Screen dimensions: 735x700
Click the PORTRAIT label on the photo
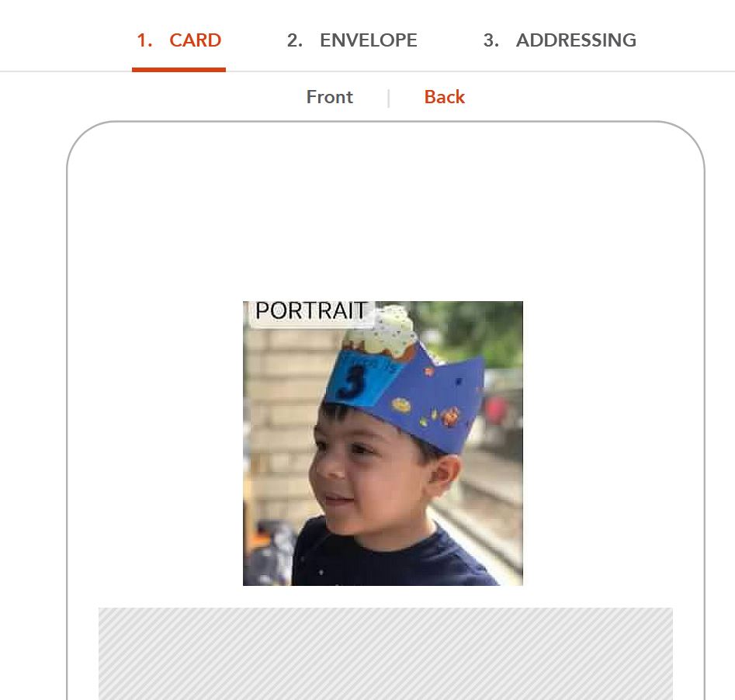(x=310, y=311)
